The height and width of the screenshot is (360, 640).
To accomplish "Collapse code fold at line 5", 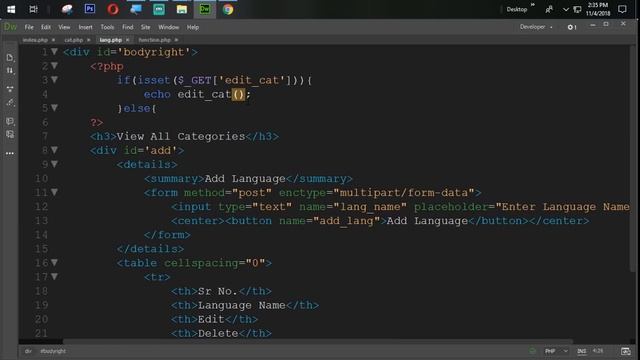I will pos(54,108).
